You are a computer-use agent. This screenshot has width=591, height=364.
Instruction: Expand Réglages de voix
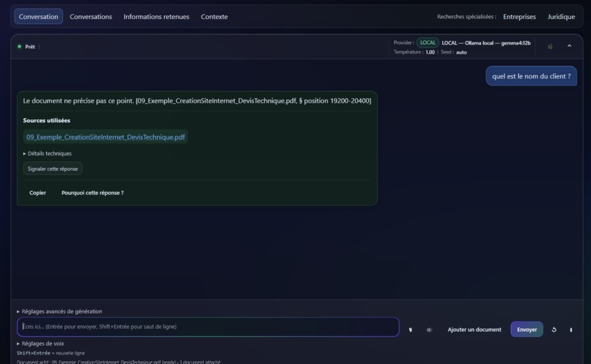pyautogui.click(x=40, y=343)
